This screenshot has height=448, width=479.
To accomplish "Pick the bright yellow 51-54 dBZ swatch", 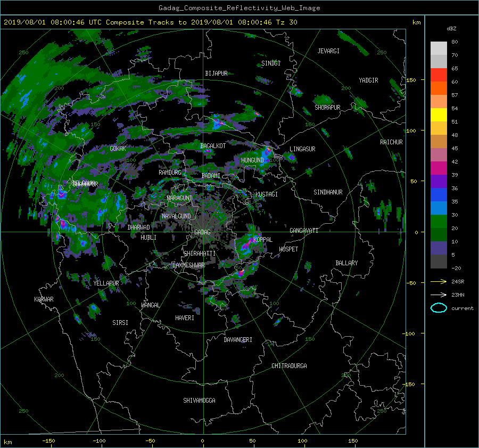I will tap(439, 115).
